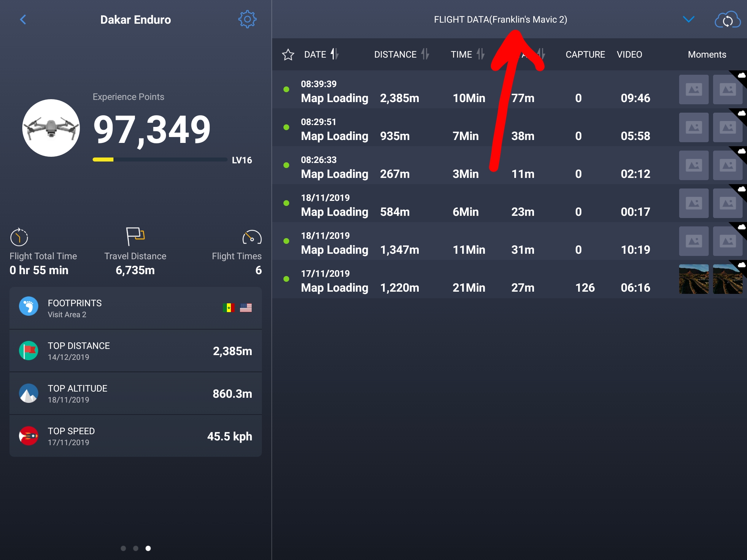Open settings gear icon

click(x=247, y=19)
